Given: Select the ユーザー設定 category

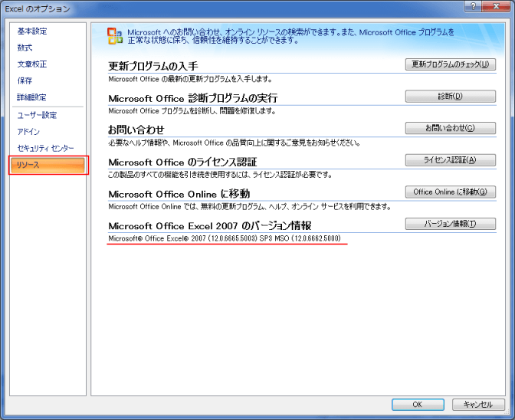Looking at the screenshot, I should click(37, 115).
